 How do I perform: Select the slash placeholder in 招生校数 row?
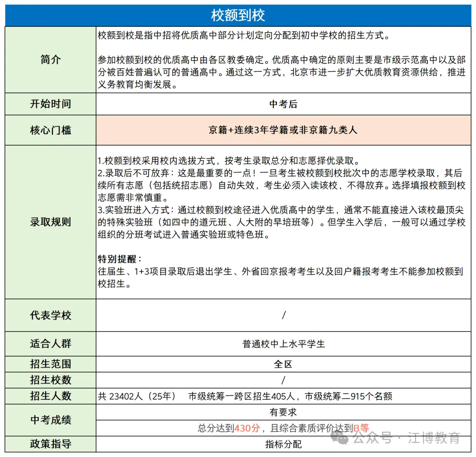284,380
